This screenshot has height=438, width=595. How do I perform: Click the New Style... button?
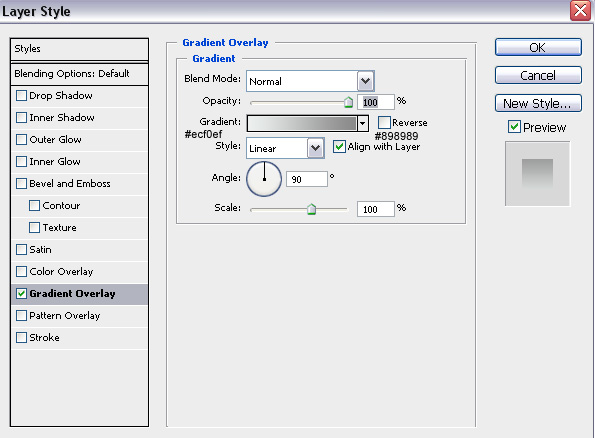click(x=538, y=103)
